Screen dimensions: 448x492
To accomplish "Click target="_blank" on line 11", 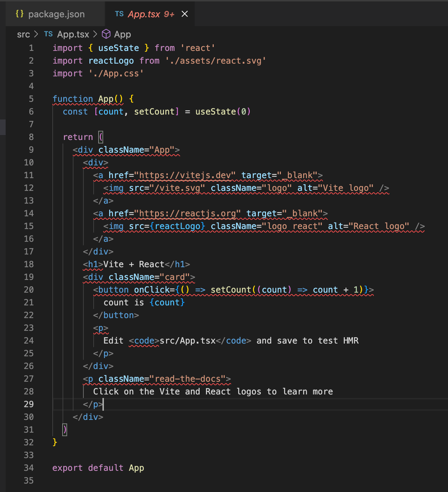I will coord(279,175).
